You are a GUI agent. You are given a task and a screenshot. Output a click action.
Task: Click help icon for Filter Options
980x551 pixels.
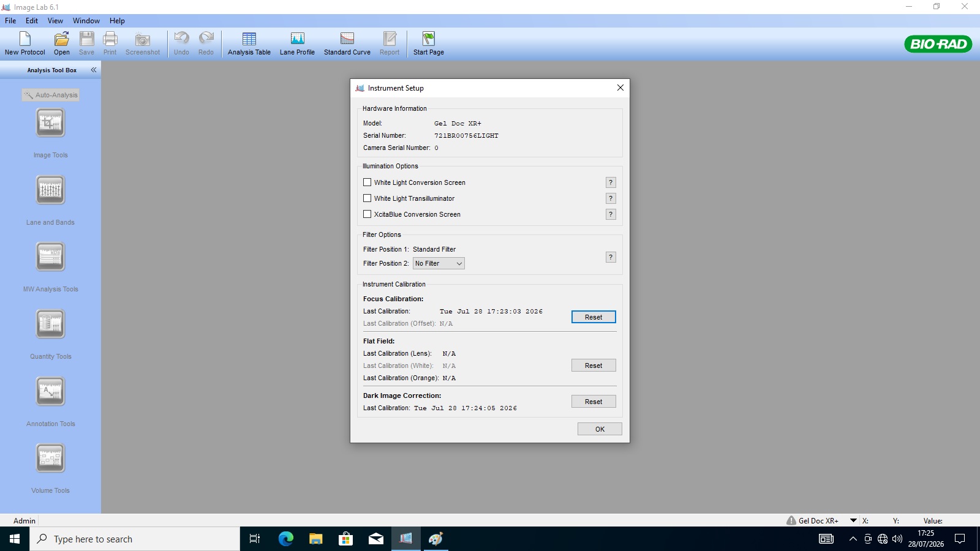click(611, 257)
